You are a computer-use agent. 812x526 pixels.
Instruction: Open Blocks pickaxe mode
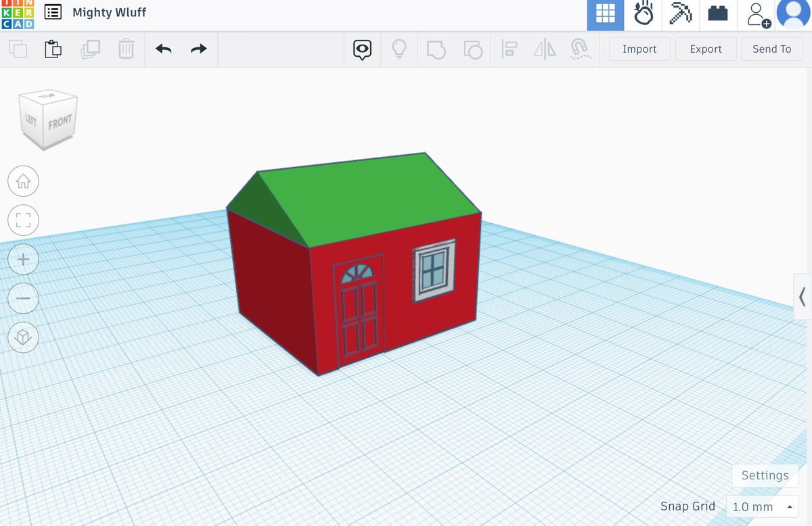point(680,15)
